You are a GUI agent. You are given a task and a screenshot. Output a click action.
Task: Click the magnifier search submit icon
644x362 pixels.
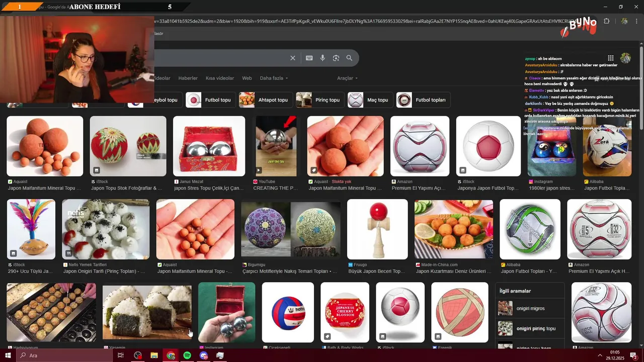coord(349,58)
